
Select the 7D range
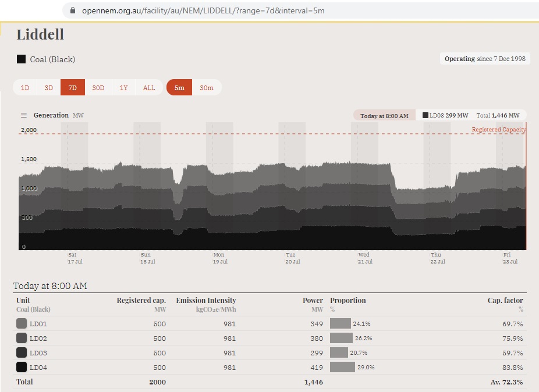pyautogui.click(x=73, y=88)
